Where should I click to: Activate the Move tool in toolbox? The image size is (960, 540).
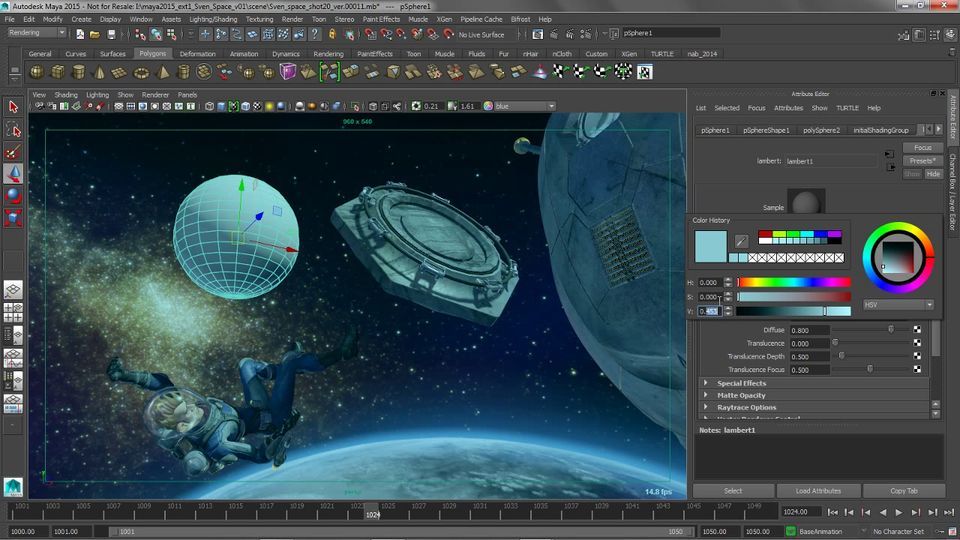pyautogui.click(x=13, y=174)
